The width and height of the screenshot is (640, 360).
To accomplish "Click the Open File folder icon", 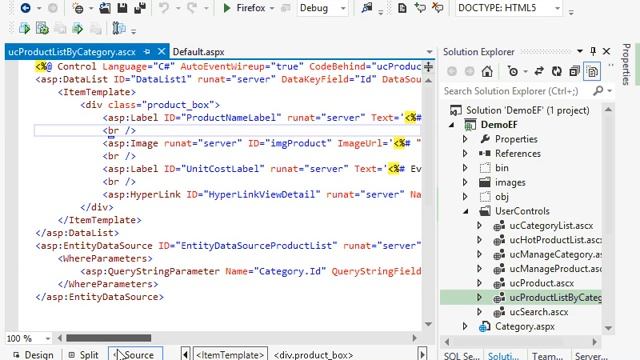I will 105,8.
